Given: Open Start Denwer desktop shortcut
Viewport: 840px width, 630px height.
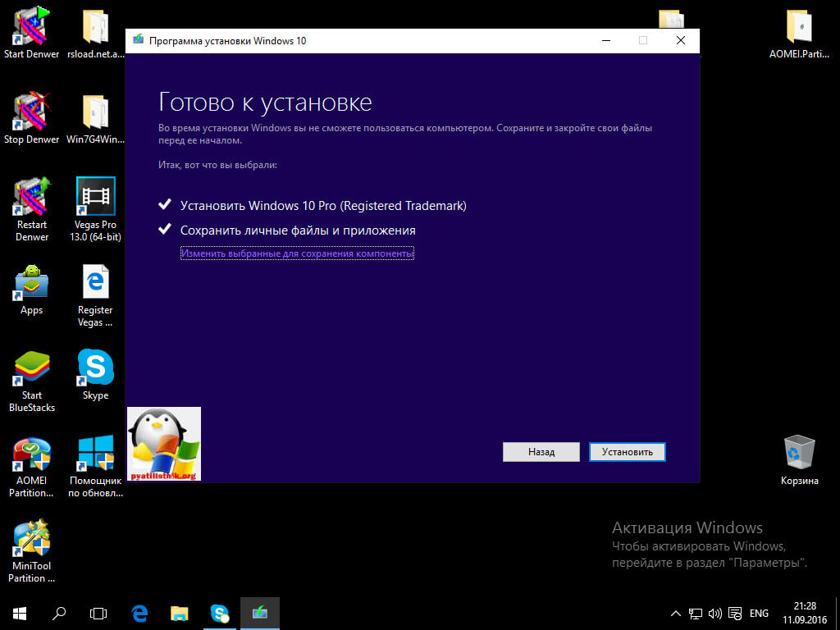Looking at the screenshot, I should click(x=31, y=28).
